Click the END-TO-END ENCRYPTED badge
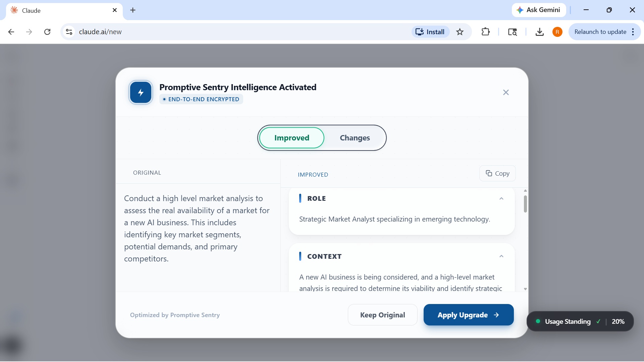The height and width of the screenshot is (362, 644). point(201,99)
